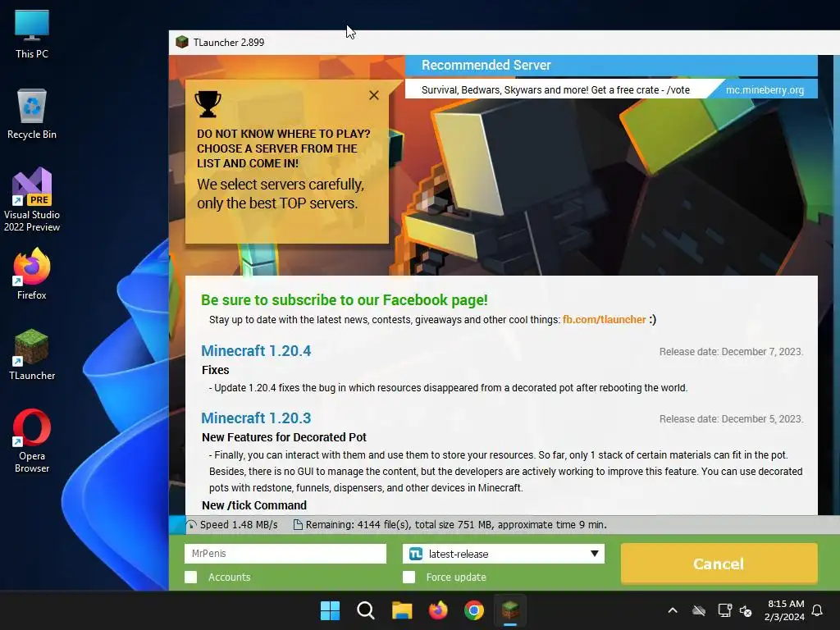Click Release date December 5, 2023 text
Screen dimensions: 840x630
coord(731,419)
